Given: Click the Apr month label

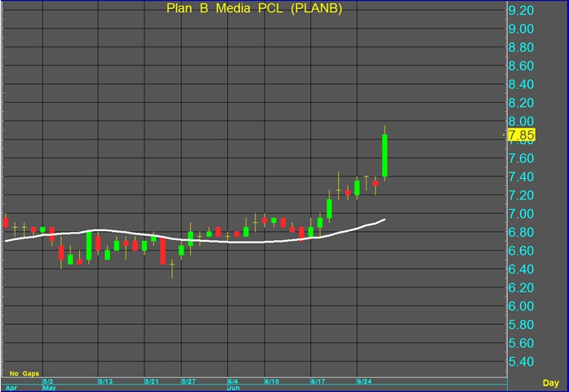Looking at the screenshot, I should tap(11, 388).
